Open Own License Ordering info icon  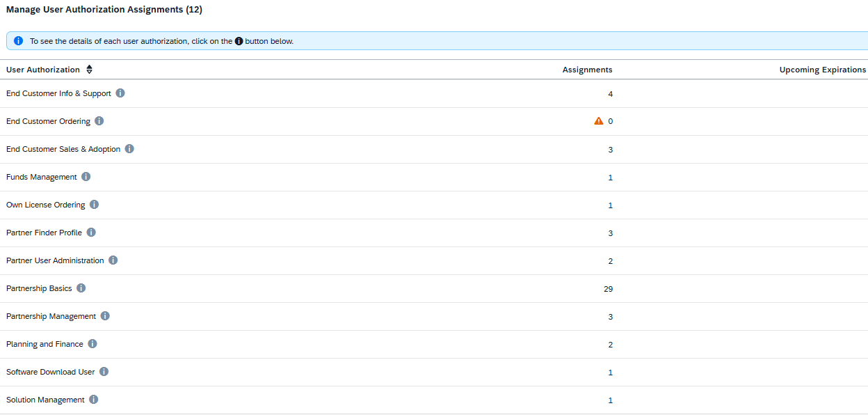coord(95,205)
